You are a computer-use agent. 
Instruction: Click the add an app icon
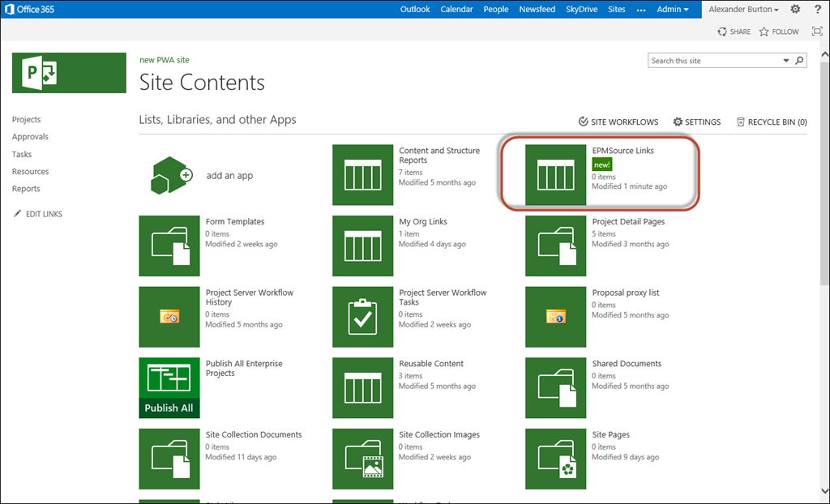171,175
